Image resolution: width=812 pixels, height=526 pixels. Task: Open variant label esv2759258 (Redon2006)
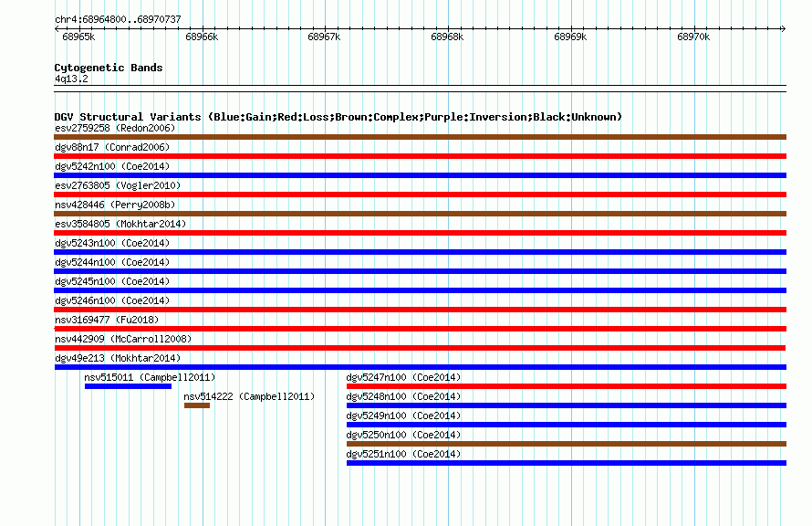click(115, 128)
